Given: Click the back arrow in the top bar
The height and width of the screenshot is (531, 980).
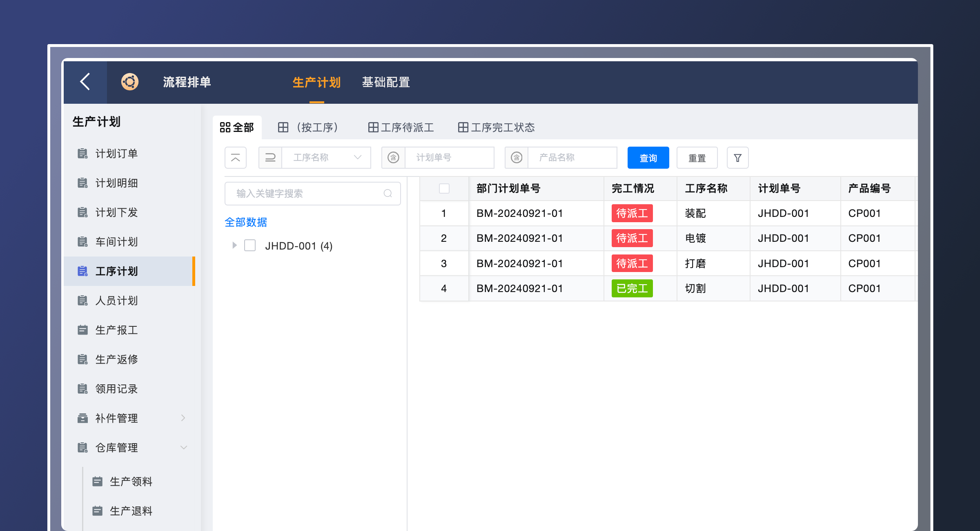Looking at the screenshot, I should [85, 82].
